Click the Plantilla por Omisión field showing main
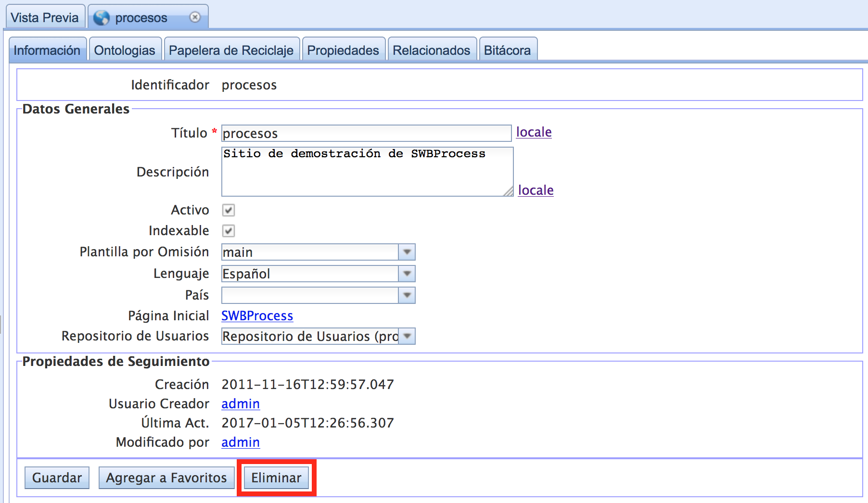Screen dimensions: 868x503 [x=310, y=252]
